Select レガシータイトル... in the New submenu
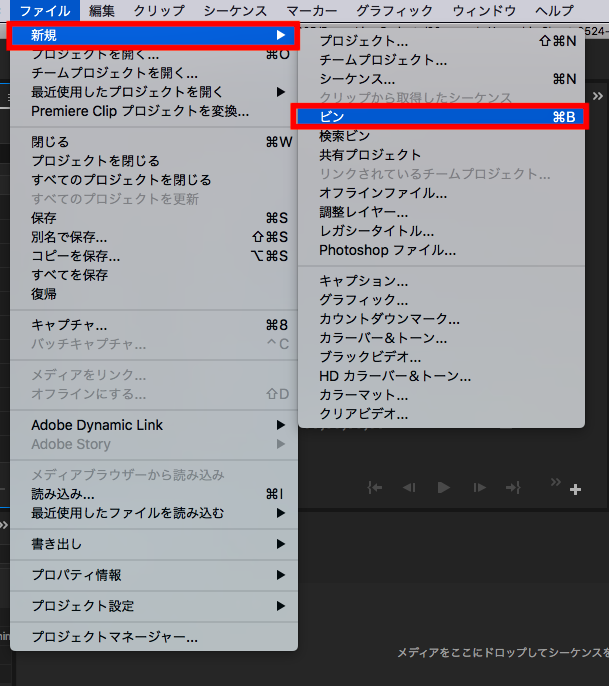The height and width of the screenshot is (686, 609). click(441, 231)
